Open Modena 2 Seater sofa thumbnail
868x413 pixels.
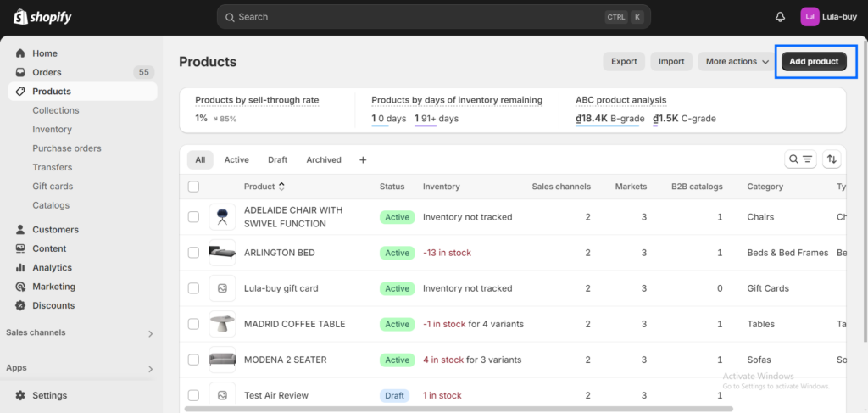click(x=223, y=360)
